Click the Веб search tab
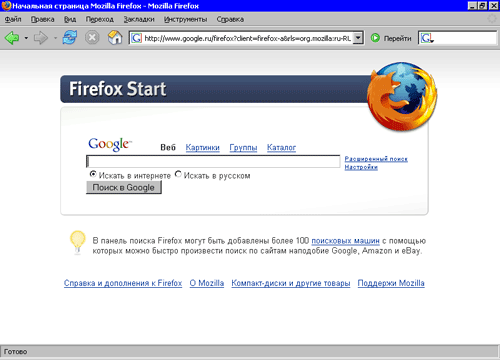 [x=168, y=147]
